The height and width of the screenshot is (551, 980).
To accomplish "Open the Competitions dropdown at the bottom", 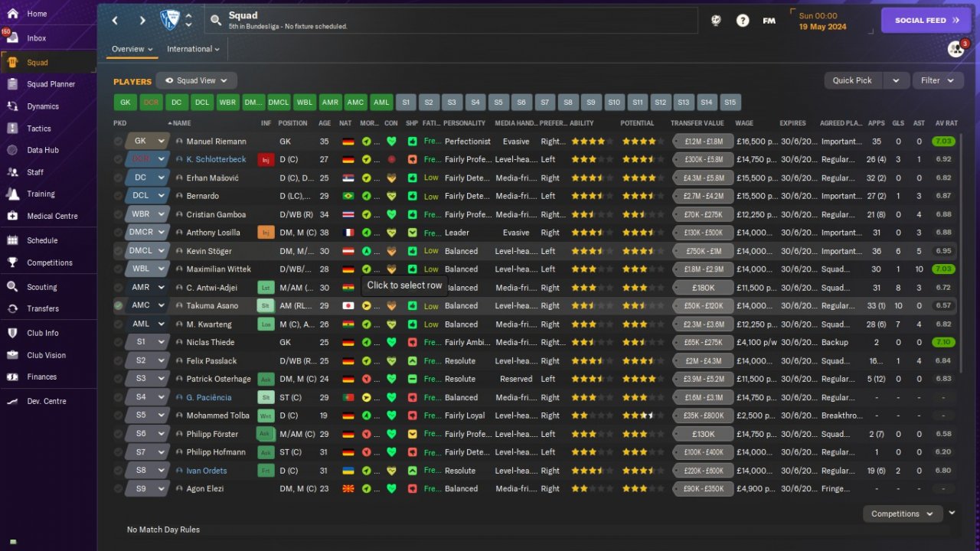I will pyautogui.click(x=903, y=514).
